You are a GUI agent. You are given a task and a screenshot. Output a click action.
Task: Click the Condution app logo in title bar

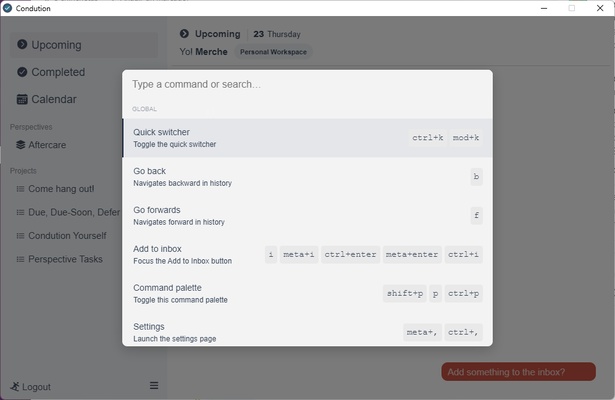(8, 8)
